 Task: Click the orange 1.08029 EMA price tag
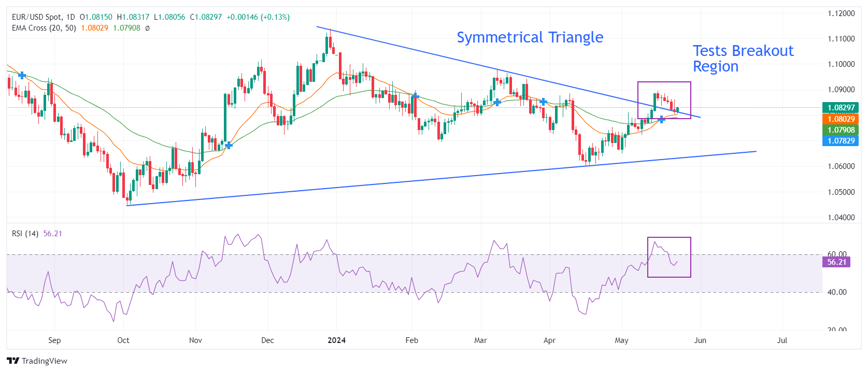pos(840,119)
